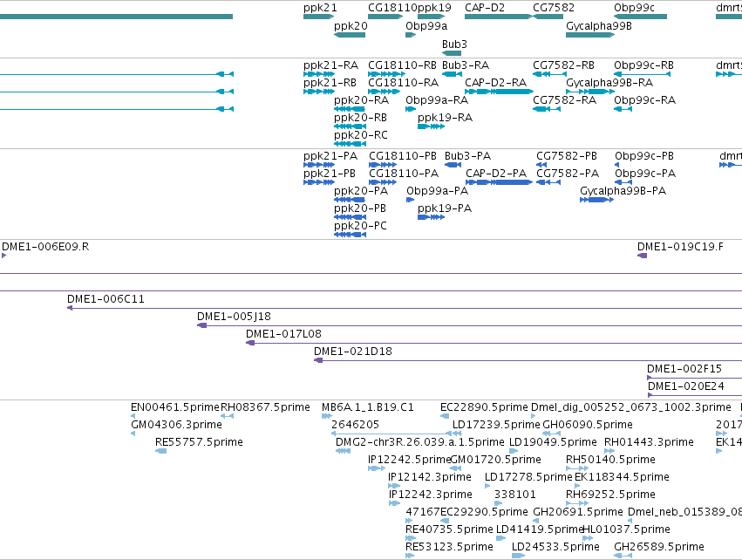Select the ppk19-PA protein label
Screen dimensions: 742x560
click(x=445, y=208)
